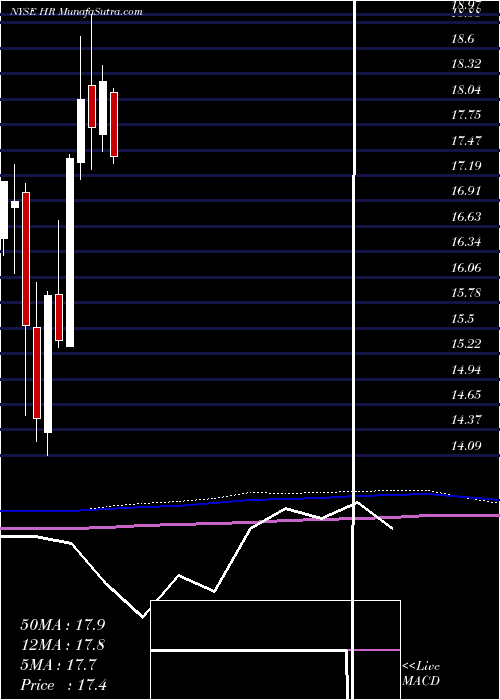Click the 18.32 price axis label

(x=466, y=64)
